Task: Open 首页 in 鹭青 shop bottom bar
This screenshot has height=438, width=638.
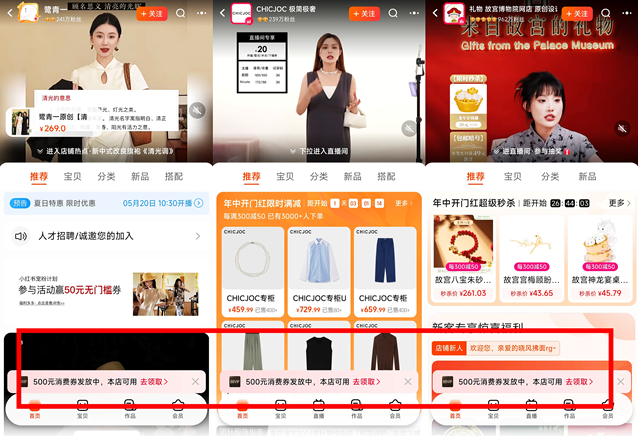Action: (x=35, y=409)
